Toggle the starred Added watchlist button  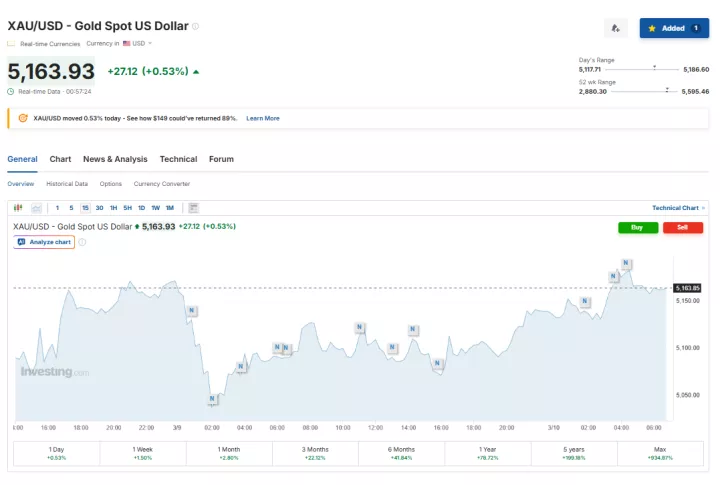pyautogui.click(x=674, y=28)
